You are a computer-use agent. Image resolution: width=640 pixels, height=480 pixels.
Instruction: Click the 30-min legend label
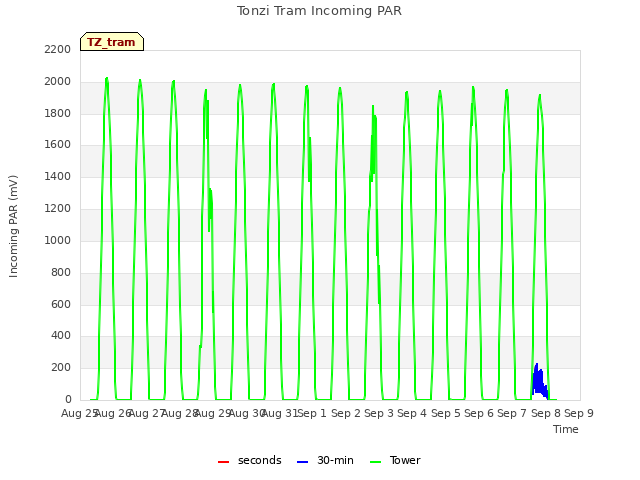(335, 460)
